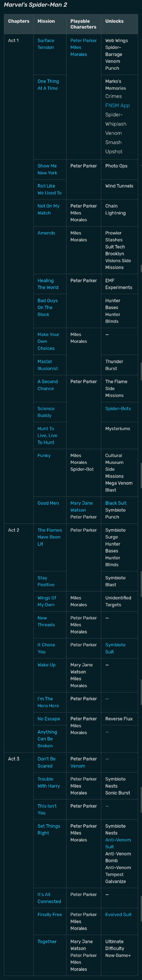Open the One Thing At A Time link
This screenshot has width=142, height=980.
click(48, 84)
